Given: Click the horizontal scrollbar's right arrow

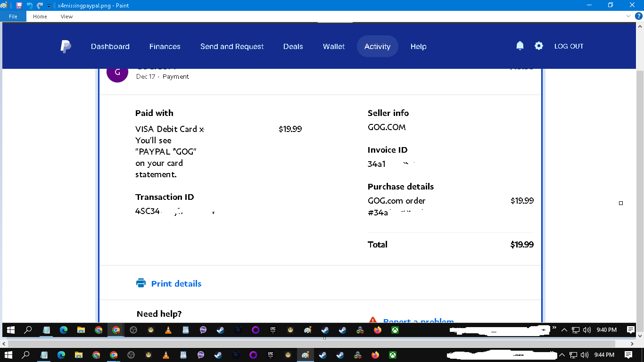Looking at the screenshot, I should (632, 344).
